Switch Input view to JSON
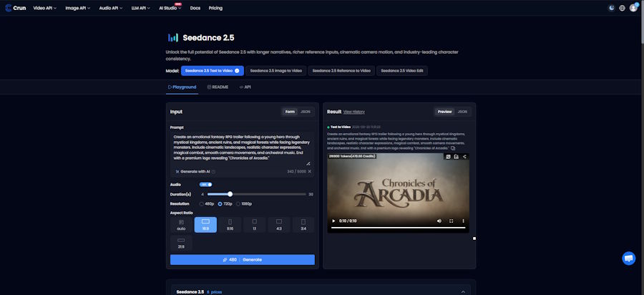 click(x=305, y=112)
